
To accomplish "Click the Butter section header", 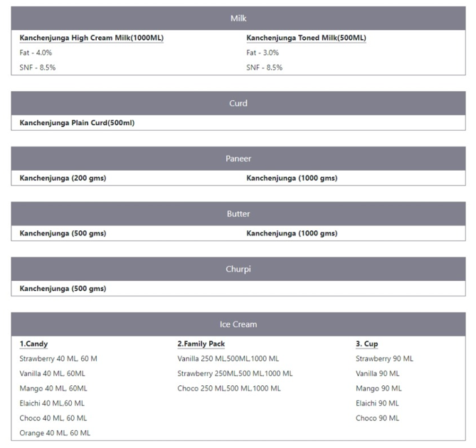I will coord(238,213).
